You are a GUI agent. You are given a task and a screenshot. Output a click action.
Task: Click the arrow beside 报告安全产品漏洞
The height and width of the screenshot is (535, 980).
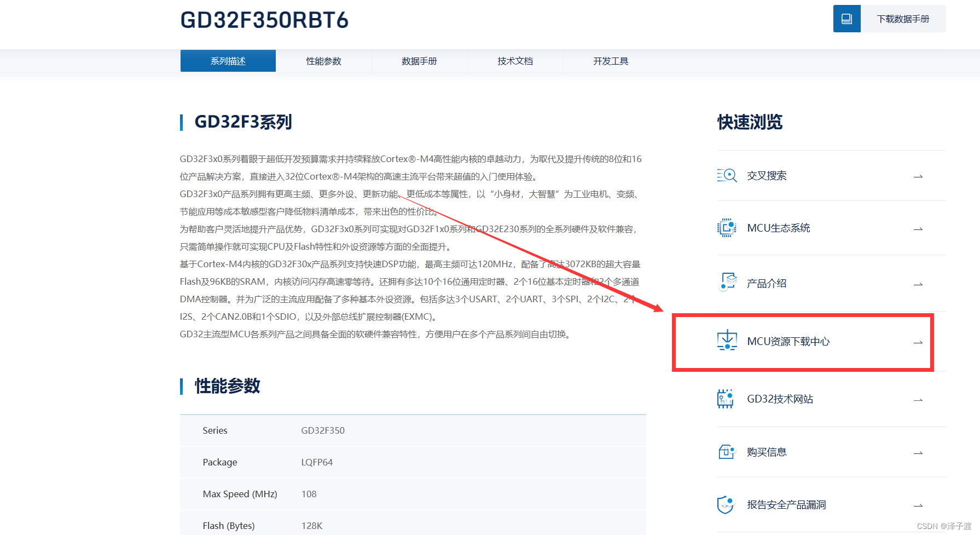pyautogui.click(x=918, y=505)
